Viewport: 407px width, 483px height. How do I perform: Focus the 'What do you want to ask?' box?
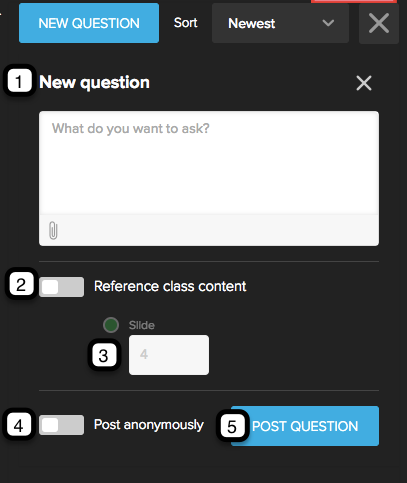click(209, 162)
